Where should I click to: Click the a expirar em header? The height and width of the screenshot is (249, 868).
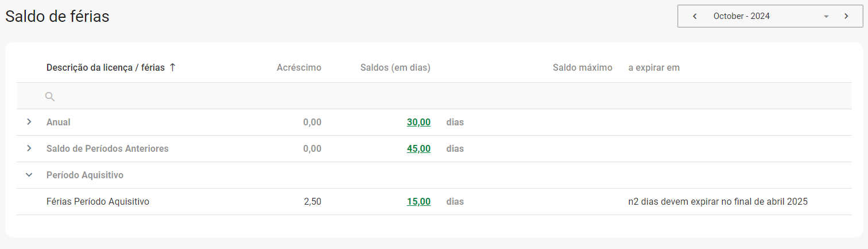click(x=654, y=67)
